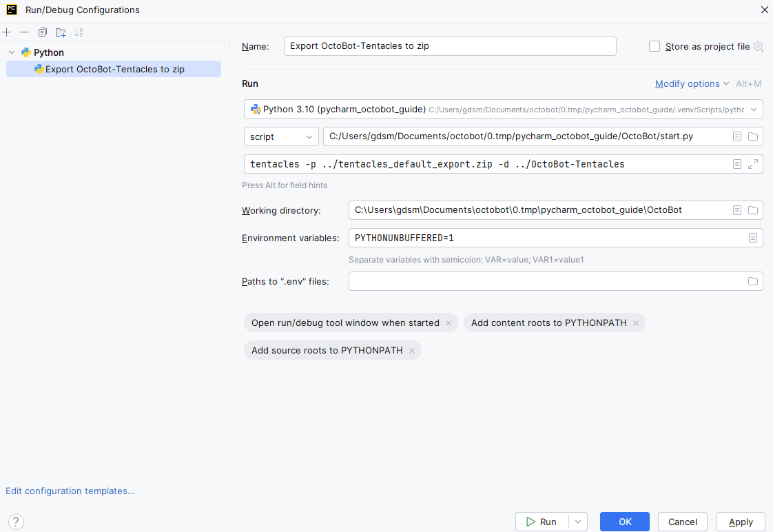This screenshot has height=532, width=773.
Task: Insert macros in script path field
Action: click(737, 136)
